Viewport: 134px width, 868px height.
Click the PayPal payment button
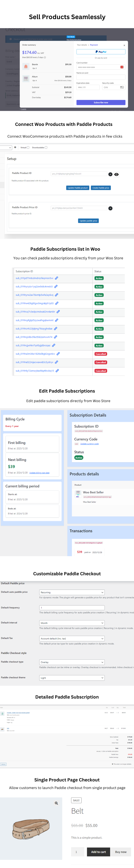tap(101, 52)
